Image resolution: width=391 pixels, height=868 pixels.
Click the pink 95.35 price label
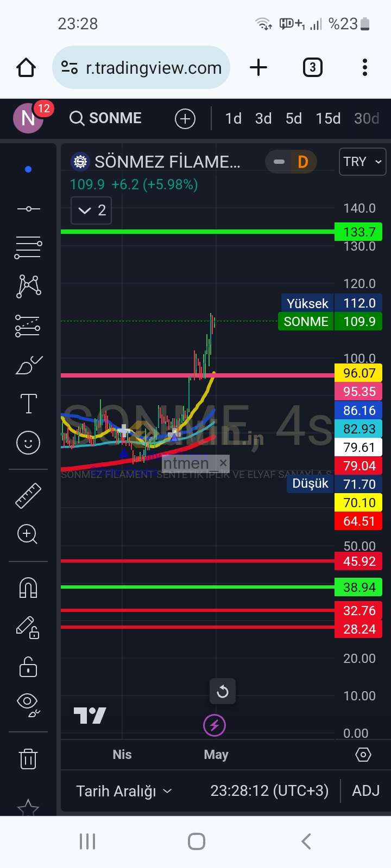pyautogui.click(x=359, y=392)
